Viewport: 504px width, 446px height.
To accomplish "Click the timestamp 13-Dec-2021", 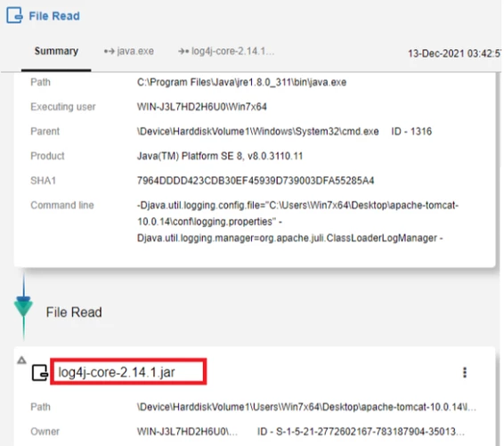I will (454, 53).
